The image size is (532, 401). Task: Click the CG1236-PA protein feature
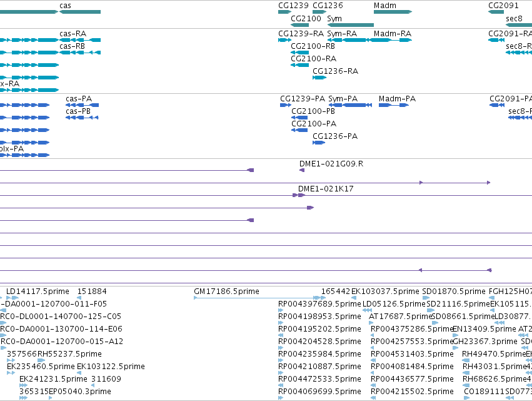pos(319,143)
